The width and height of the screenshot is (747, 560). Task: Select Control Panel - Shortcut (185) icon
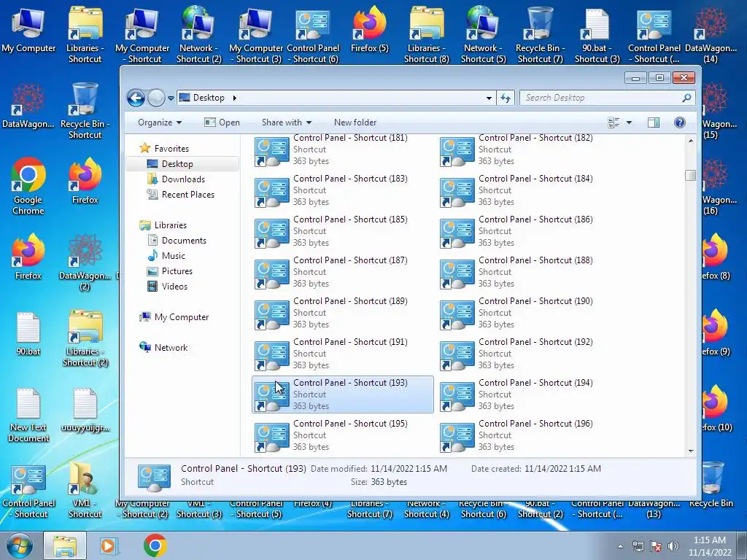(x=271, y=233)
